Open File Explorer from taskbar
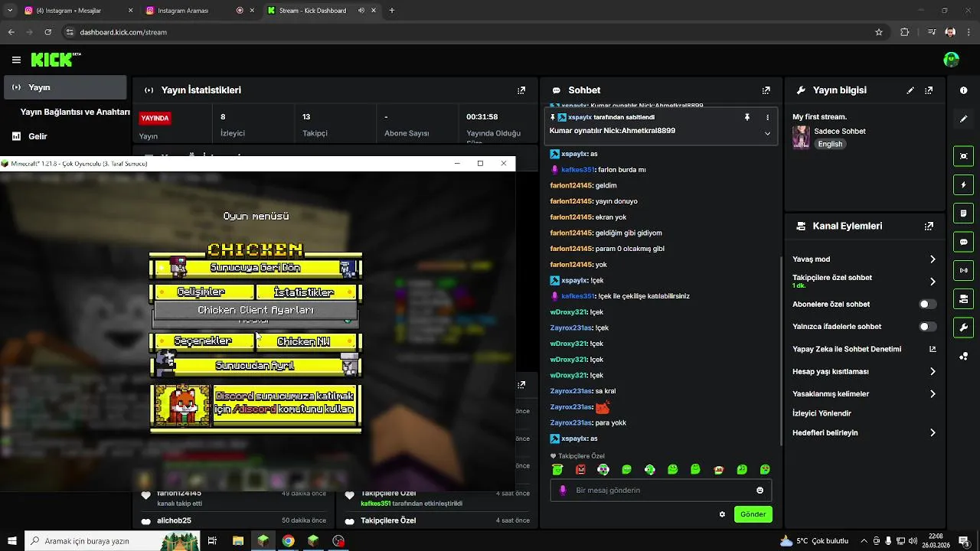 click(x=238, y=541)
